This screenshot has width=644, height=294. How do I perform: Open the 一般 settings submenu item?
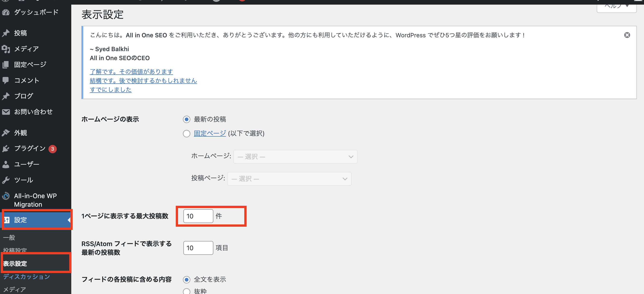pos(9,237)
